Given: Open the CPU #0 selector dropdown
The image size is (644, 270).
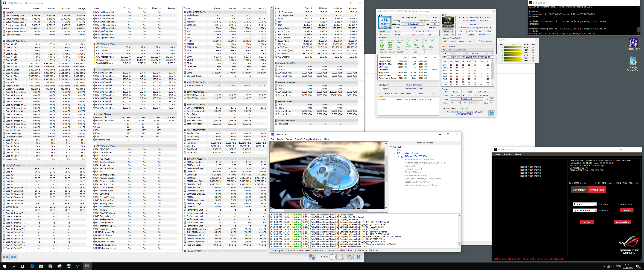Looking at the screenshot, I should (384, 31).
